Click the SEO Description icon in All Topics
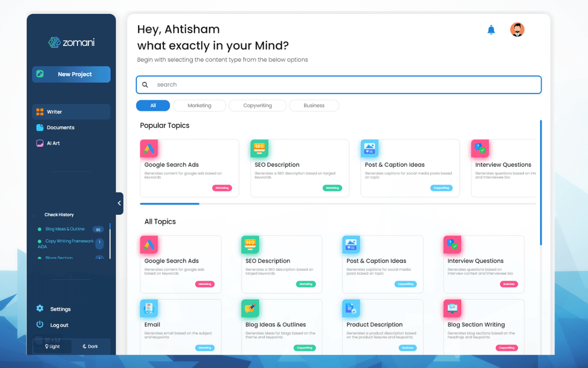Image resolution: width=588 pixels, height=368 pixels. 250,245
